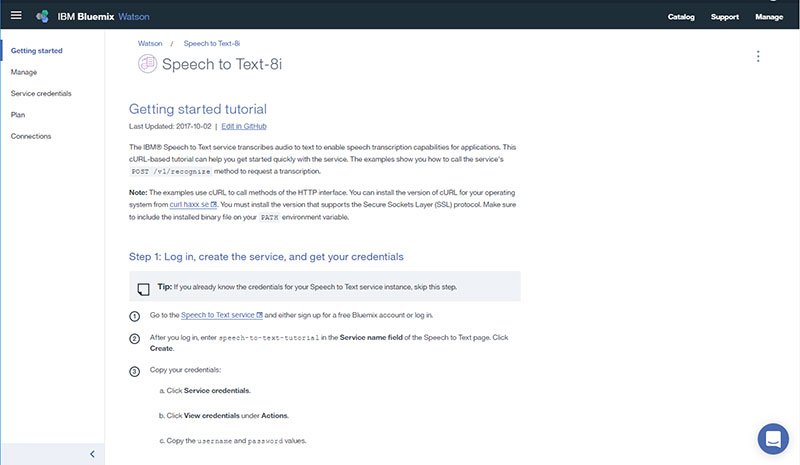Click the 'Click Service credentials' substep
This screenshot has width=800, height=465.
click(x=205, y=390)
